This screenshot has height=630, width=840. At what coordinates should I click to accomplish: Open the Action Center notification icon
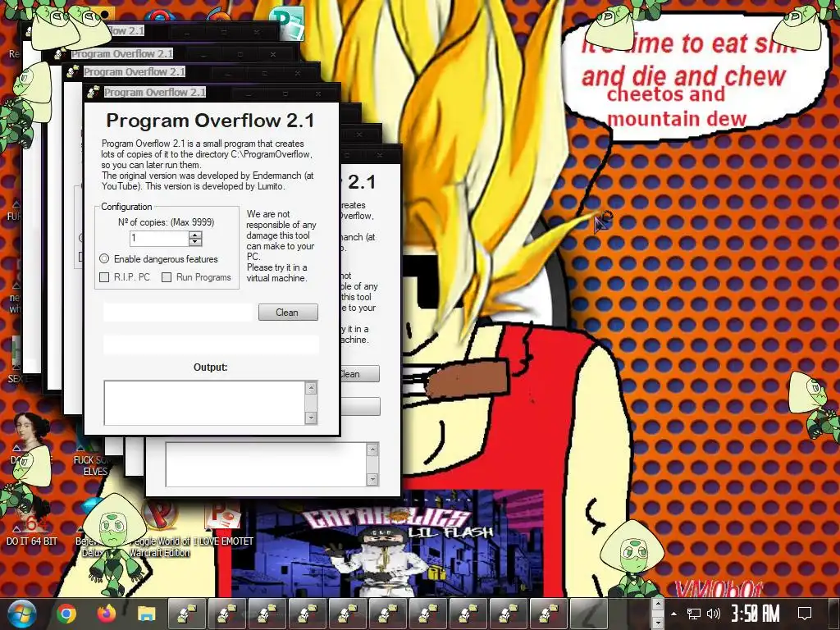(804, 614)
